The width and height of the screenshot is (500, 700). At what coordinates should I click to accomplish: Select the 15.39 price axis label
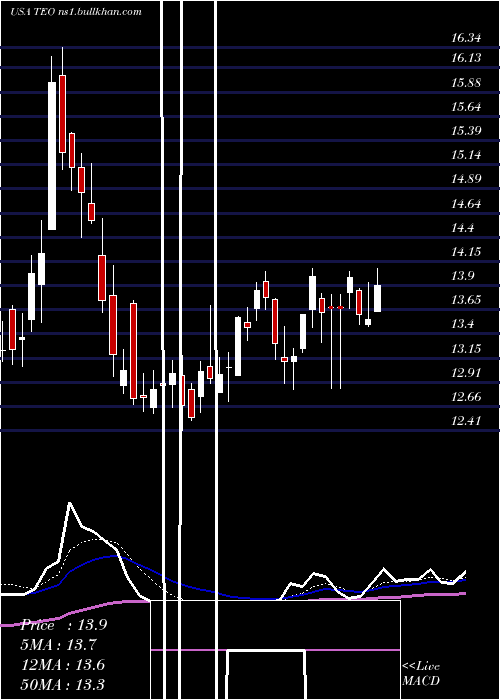pyautogui.click(x=466, y=131)
